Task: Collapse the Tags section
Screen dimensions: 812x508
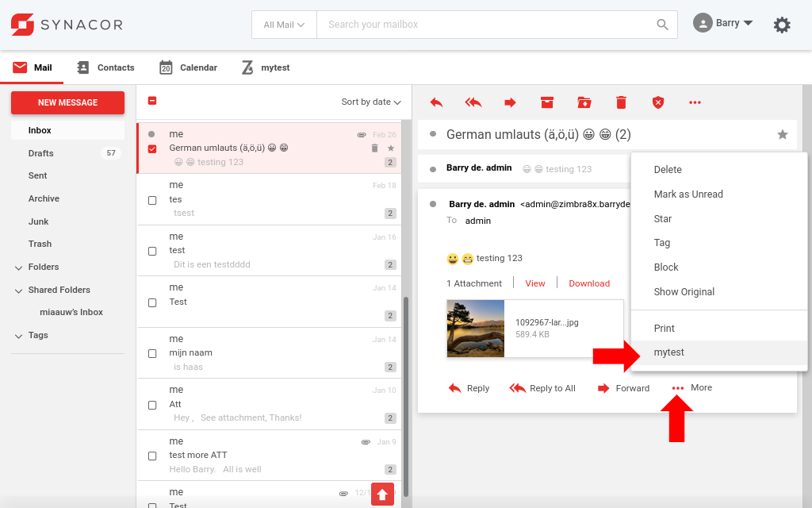Action: 19,336
